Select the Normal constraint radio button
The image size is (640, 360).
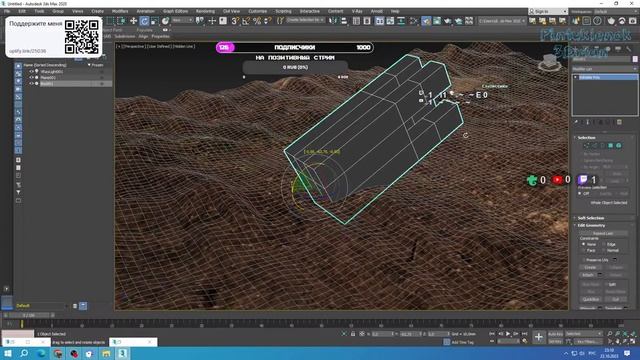coord(604,250)
